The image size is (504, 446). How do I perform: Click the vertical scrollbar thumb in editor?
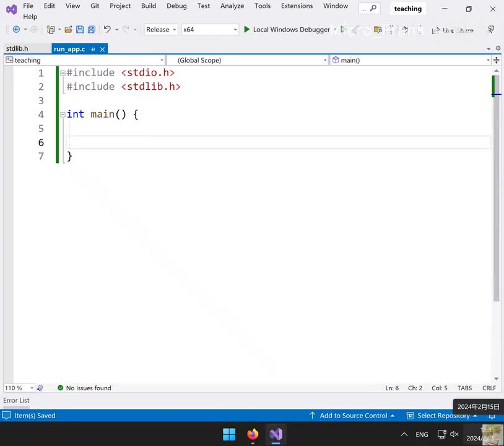pos(497,188)
